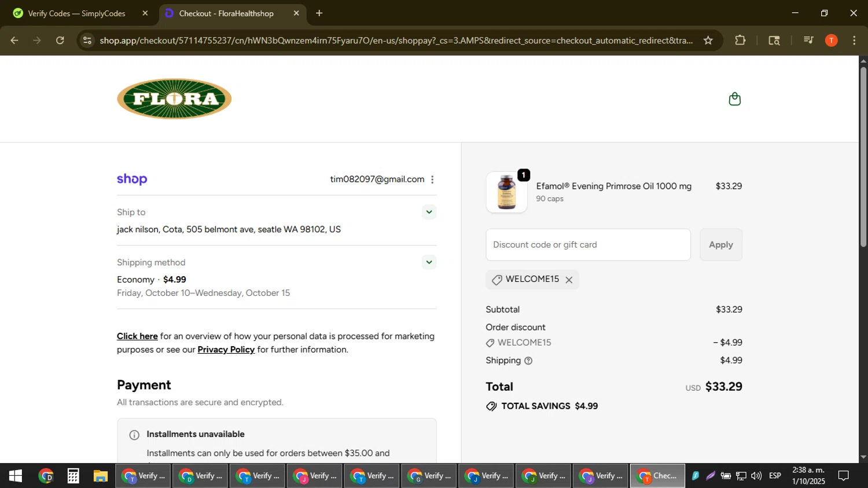This screenshot has width=868, height=488.
Task: Open the network tray icon
Action: pos(741,476)
